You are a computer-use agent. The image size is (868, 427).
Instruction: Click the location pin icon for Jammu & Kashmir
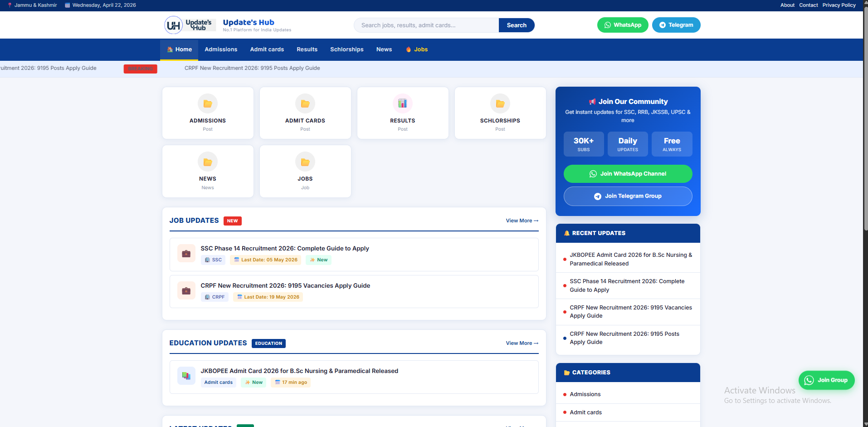[10, 5]
